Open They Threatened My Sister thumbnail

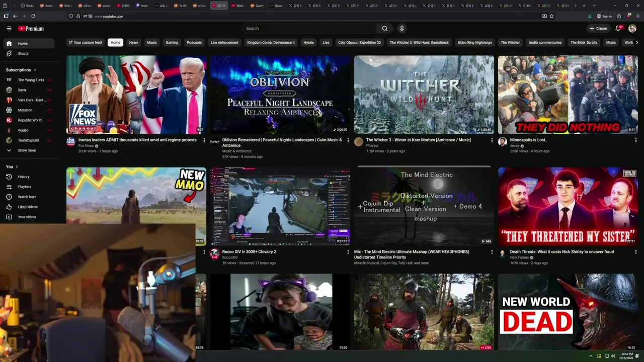(x=568, y=206)
